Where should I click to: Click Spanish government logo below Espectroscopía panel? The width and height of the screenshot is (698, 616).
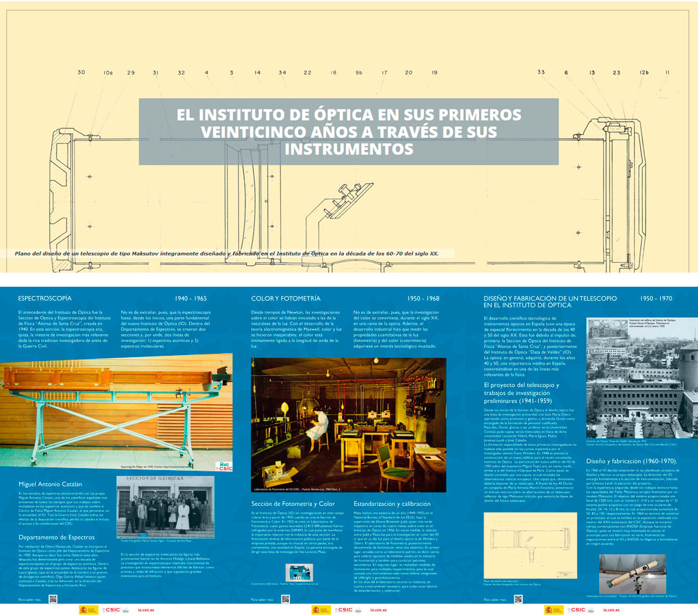(x=89, y=610)
